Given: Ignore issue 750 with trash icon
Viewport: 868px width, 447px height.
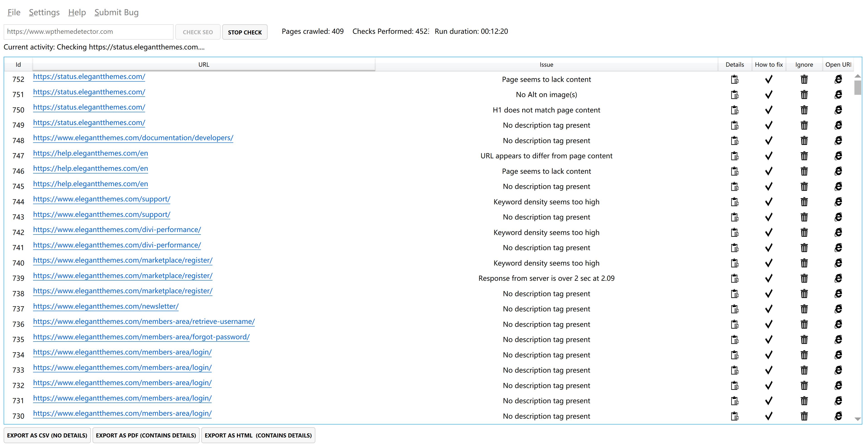Looking at the screenshot, I should (804, 110).
